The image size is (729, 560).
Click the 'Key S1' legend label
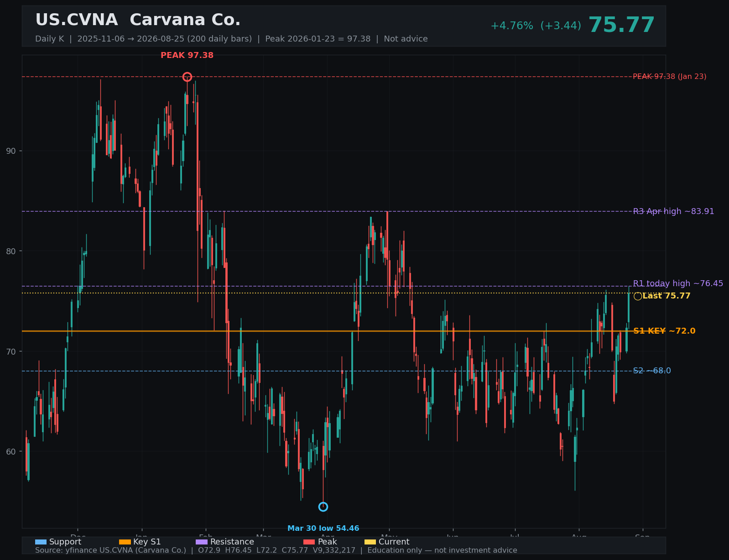point(147,542)
